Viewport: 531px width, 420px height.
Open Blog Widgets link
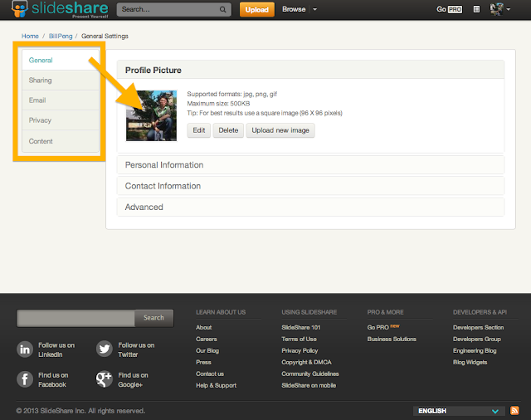[x=470, y=362]
